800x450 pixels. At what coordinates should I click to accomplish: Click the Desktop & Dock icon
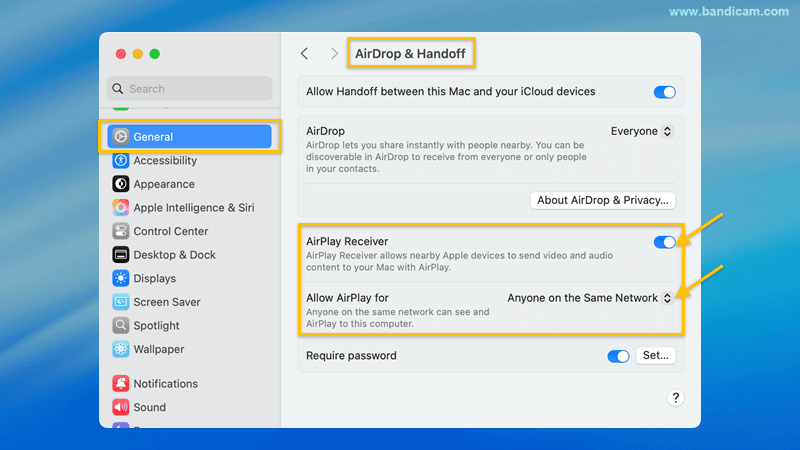[x=121, y=255]
